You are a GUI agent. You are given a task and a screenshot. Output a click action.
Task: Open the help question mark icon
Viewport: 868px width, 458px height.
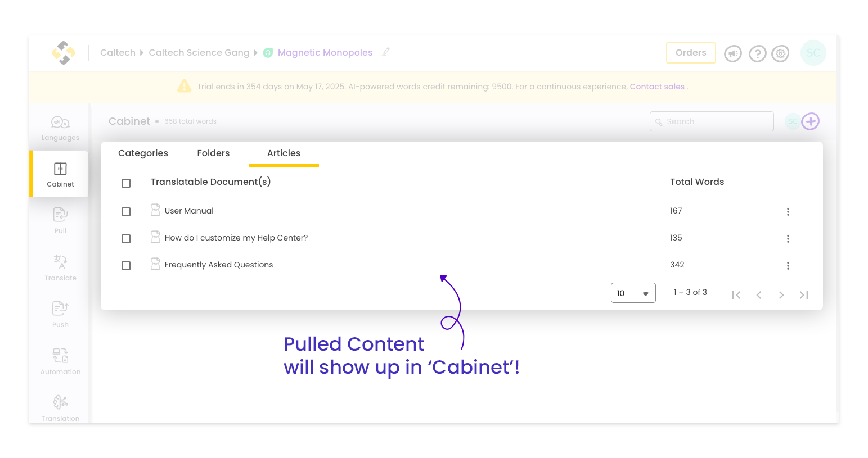[x=757, y=53]
